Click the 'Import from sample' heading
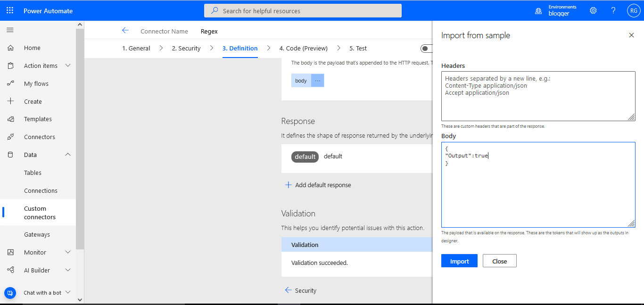 [x=475, y=35]
